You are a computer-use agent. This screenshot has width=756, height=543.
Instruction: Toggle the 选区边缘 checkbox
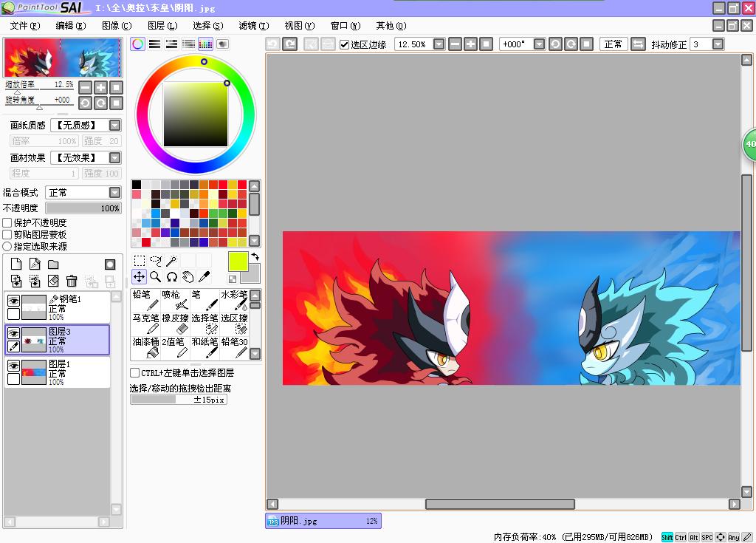click(344, 45)
